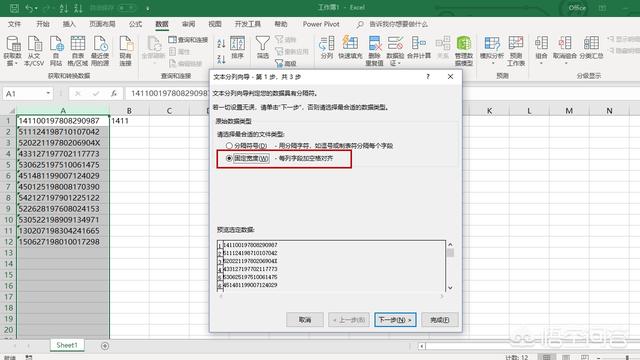Click Finish (完成) in the wizard
This screenshot has width=640, height=360.
(x=440, y=320)
